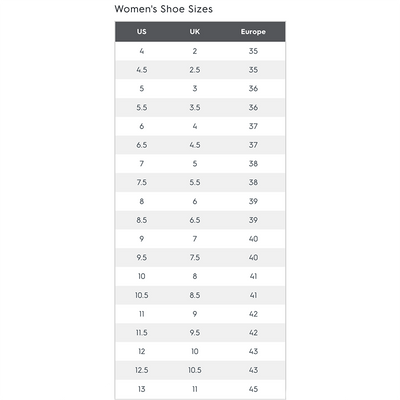Select US size 7 cell

click(142, 164)
